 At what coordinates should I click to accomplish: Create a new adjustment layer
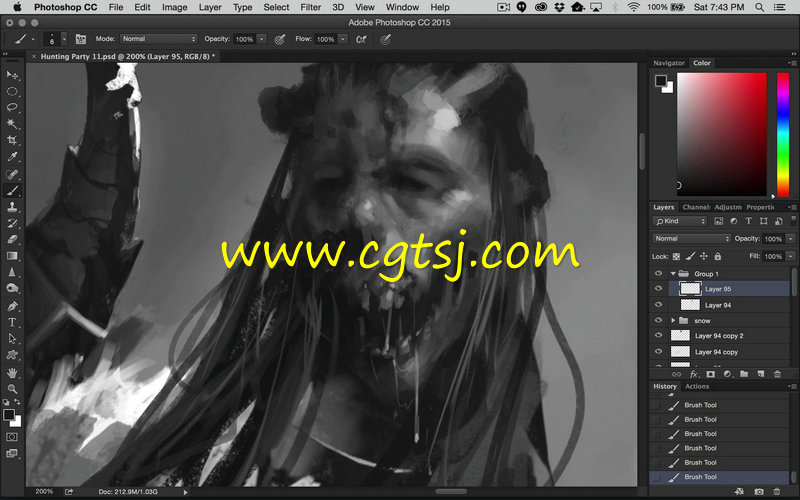[727, 374]
